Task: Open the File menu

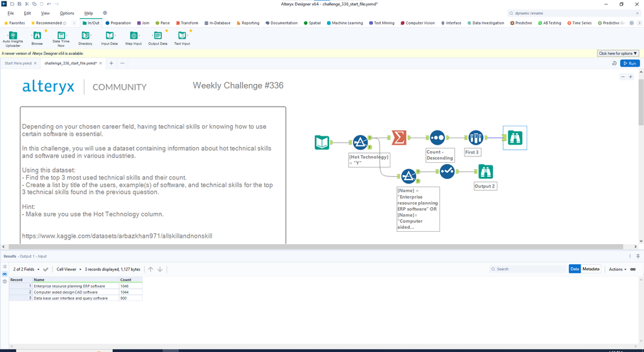Action: click(x=11, y=13)
